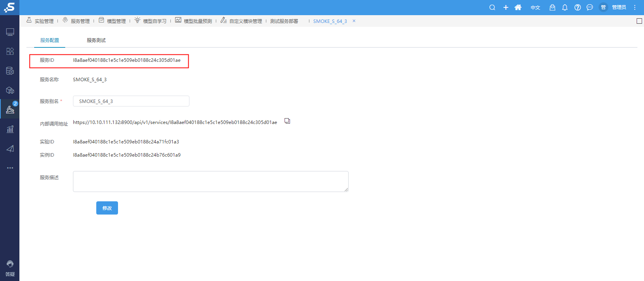Click the 实验ID value ending 71fc01a3

126,142
